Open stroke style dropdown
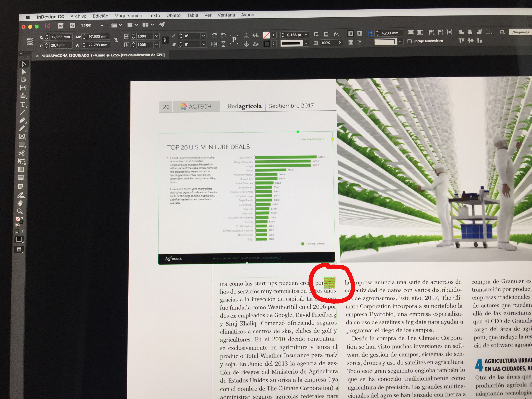Viewport: 532px width, 399px height. click(306, 43)
